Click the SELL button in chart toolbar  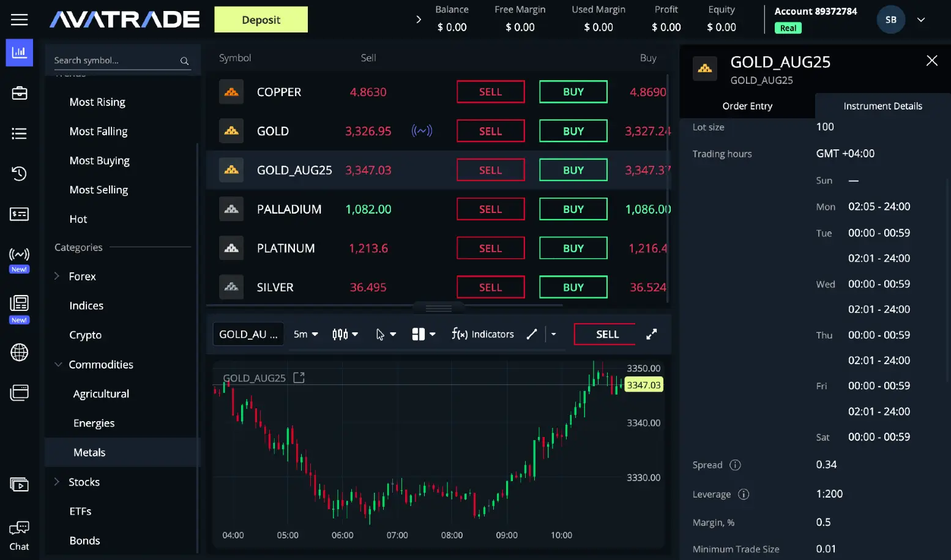coord(605,334)
